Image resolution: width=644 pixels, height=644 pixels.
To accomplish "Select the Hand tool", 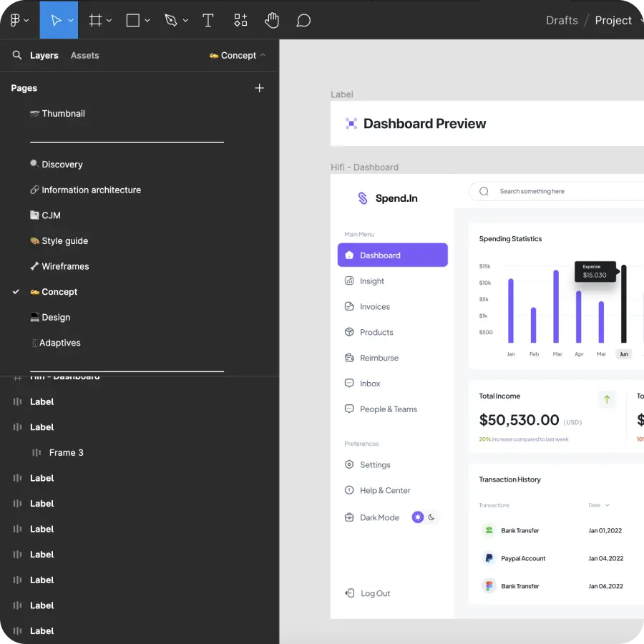I will pyautogui.click(x=272, y=20).
